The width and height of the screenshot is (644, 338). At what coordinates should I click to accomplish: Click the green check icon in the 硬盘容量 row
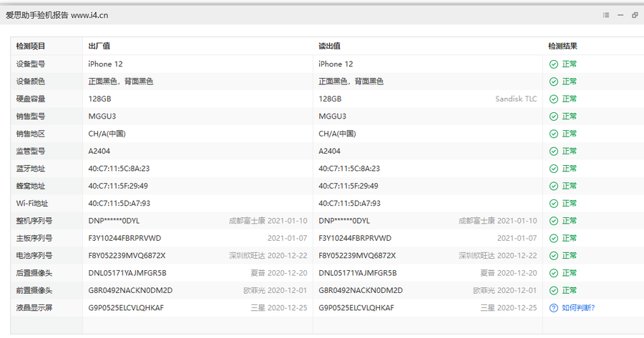click(x=554, y=99)
